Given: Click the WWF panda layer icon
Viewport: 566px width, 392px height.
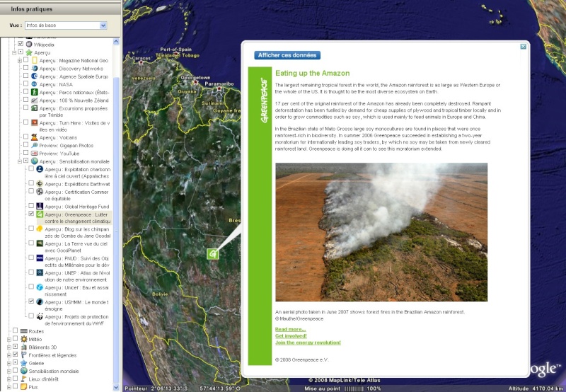Looking at the screenshot, I should point(40,316).
